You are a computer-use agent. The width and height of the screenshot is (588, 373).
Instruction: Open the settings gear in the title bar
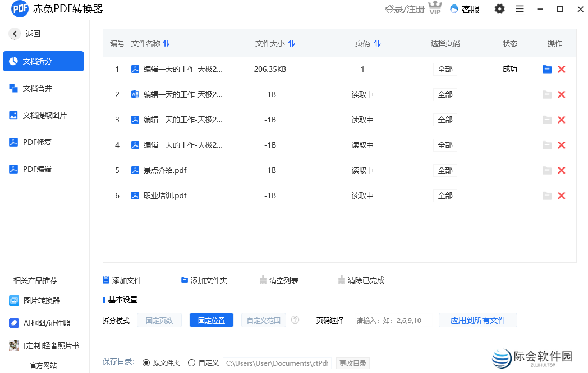tap(499, 9)
